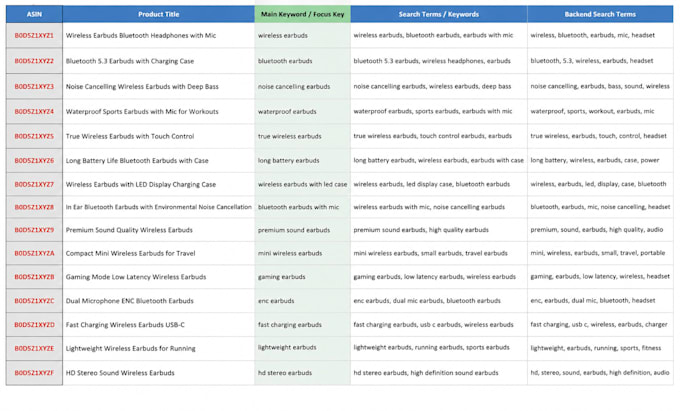Select title 'Noise Cancelling Wireless Earbuds with Deep Bass'
Image resolution: width=680 pixels, height=411 pixels.
[x=142, y=86]
